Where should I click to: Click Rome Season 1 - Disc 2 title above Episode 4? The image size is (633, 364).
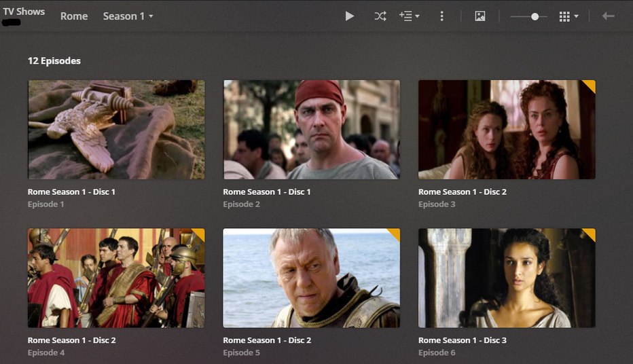(71, 340)
